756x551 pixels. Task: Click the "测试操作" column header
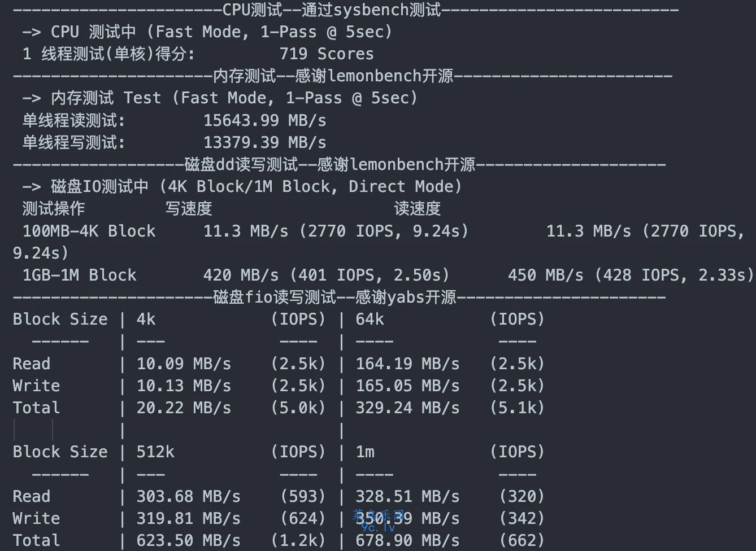point(54,209)
